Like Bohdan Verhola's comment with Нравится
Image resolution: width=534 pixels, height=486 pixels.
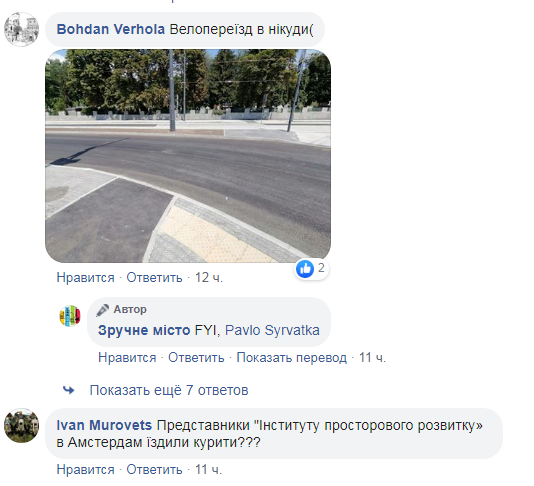point(85,278)
